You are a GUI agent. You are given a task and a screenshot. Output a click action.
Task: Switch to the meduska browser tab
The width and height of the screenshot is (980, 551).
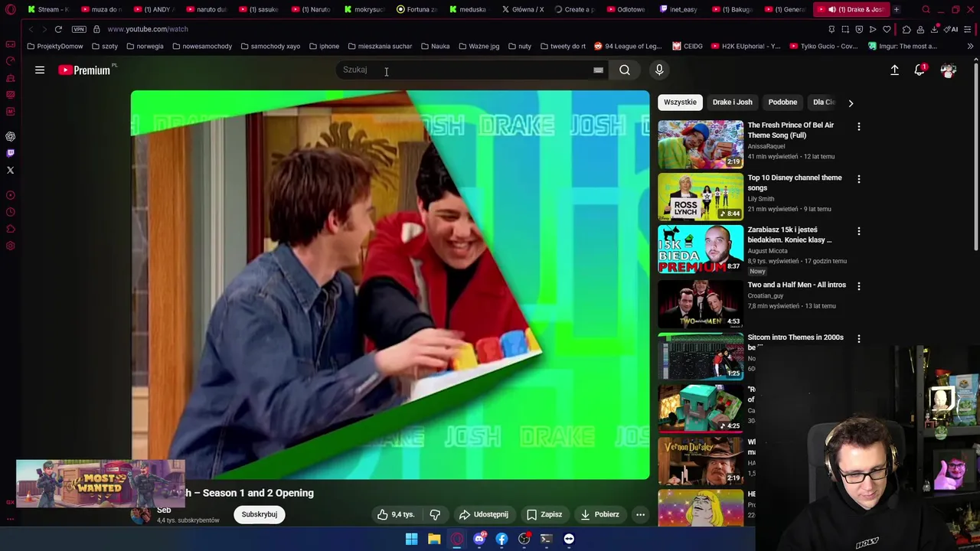pyautogui.click(x=468, y=9)
